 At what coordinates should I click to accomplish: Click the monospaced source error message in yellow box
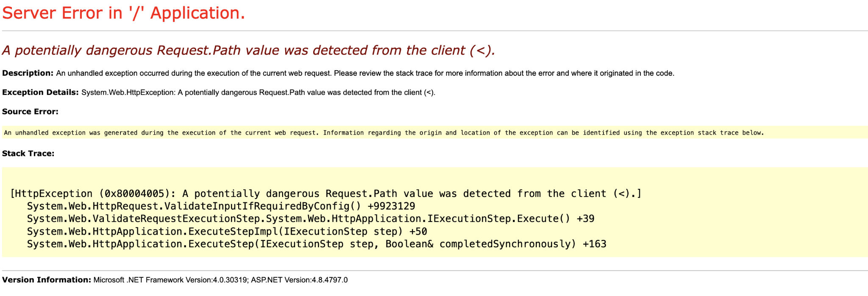[x=384, y=133]
